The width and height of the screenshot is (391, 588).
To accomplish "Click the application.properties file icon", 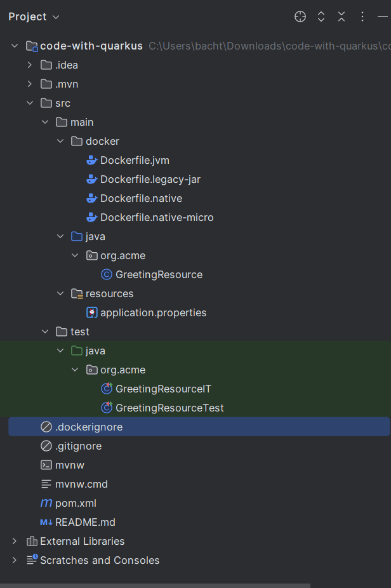I will pos(92,313).
